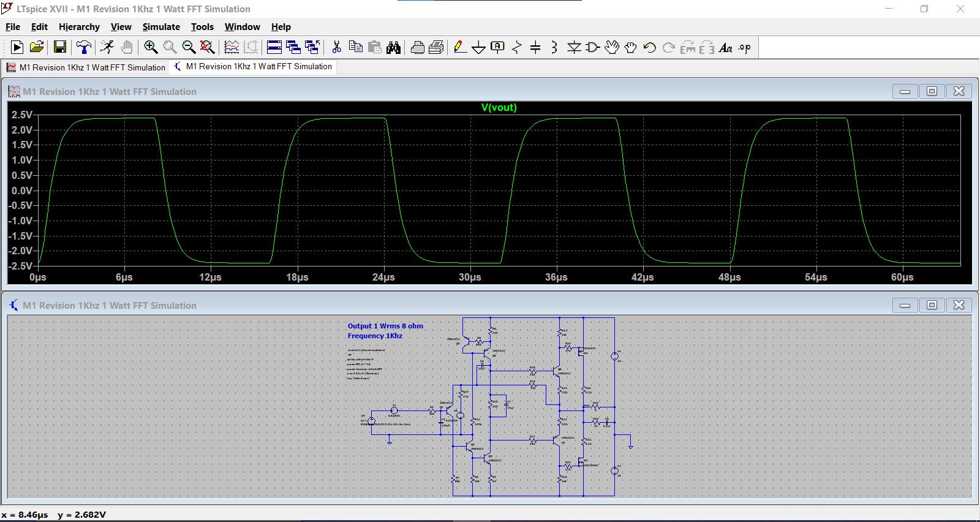980x522 pixels.
Task: Select the Resistor component tool
Action: [x=517, y=47]
